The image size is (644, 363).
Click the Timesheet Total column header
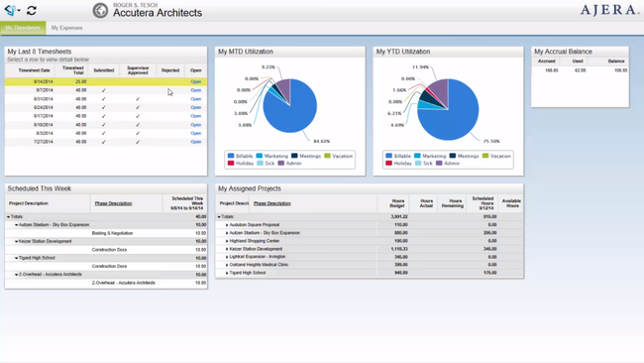tap(73, 70)
